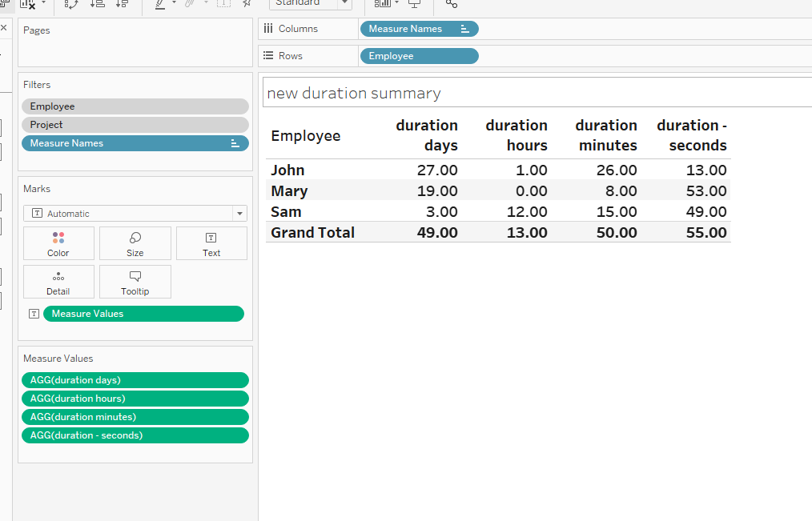The width and height of the screenshot is (812, 521).
Task: Select the Measure Names pill on Columns
Action: click(420, 29)
